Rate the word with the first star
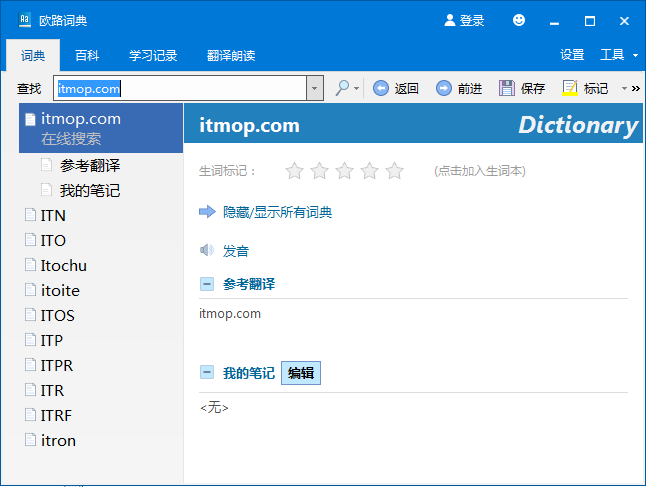Image resolution: width=647 pixels, height=487 pixels. click(294, 171)
